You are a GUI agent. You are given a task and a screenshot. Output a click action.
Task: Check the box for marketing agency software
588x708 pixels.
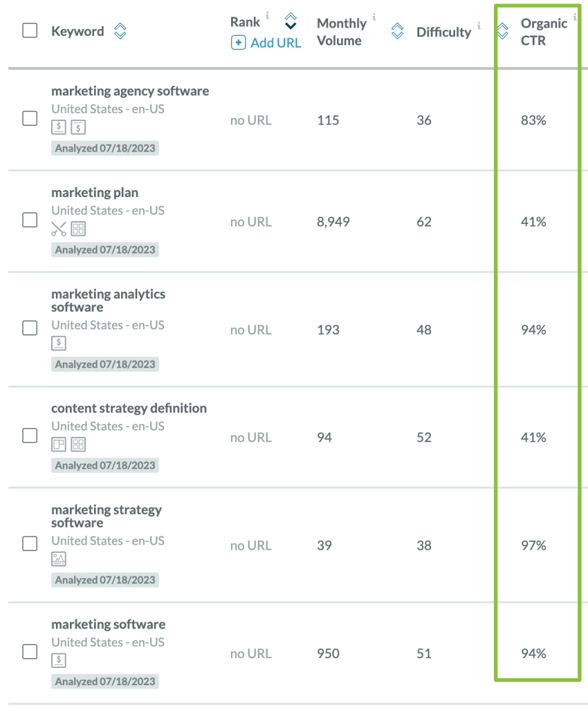coord(30,118)
